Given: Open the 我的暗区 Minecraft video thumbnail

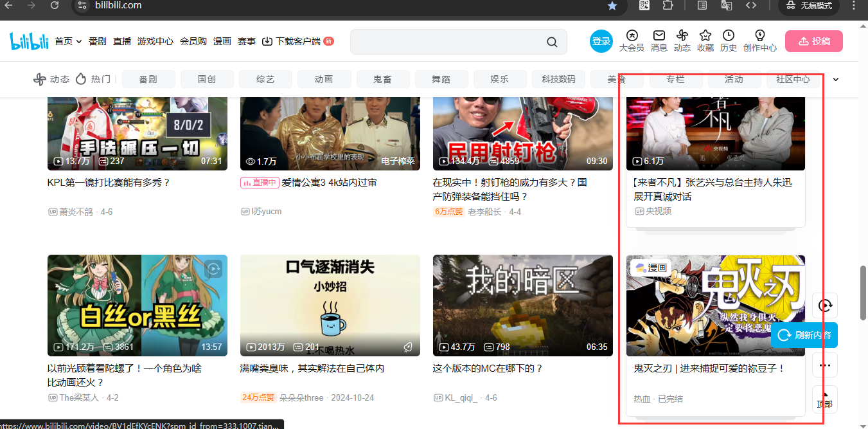Looking at the screenshot, I should [x=522, y=306].
